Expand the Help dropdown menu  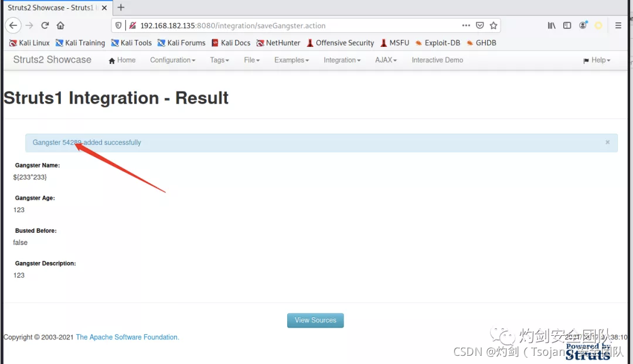pos(597,60)
